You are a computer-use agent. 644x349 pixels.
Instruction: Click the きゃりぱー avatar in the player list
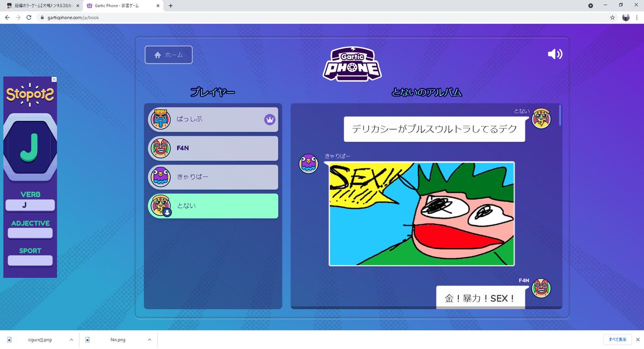pos(161,177)
